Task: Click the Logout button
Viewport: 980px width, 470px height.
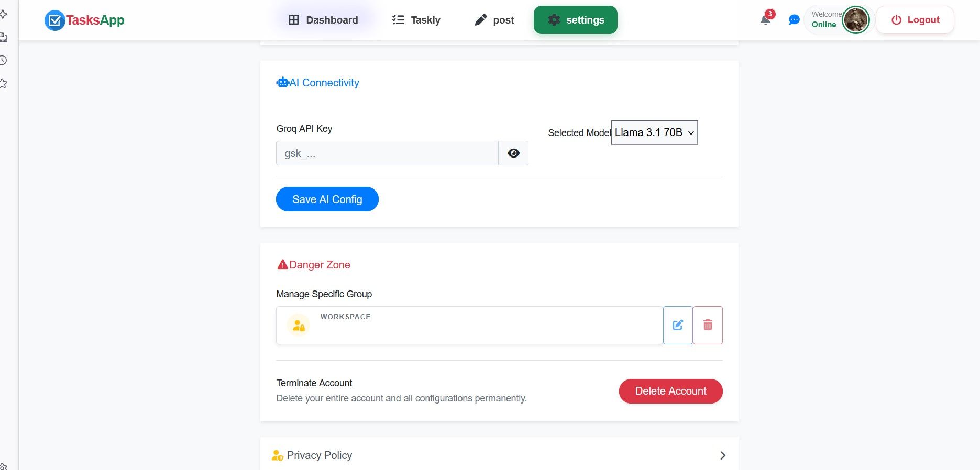Action: 915,20
